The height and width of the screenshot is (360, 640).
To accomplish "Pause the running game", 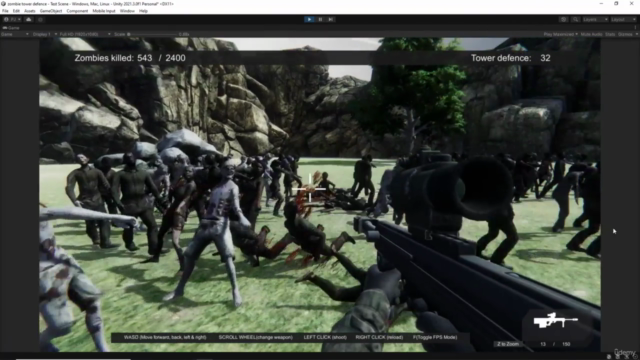I will (x=320, y=19).
